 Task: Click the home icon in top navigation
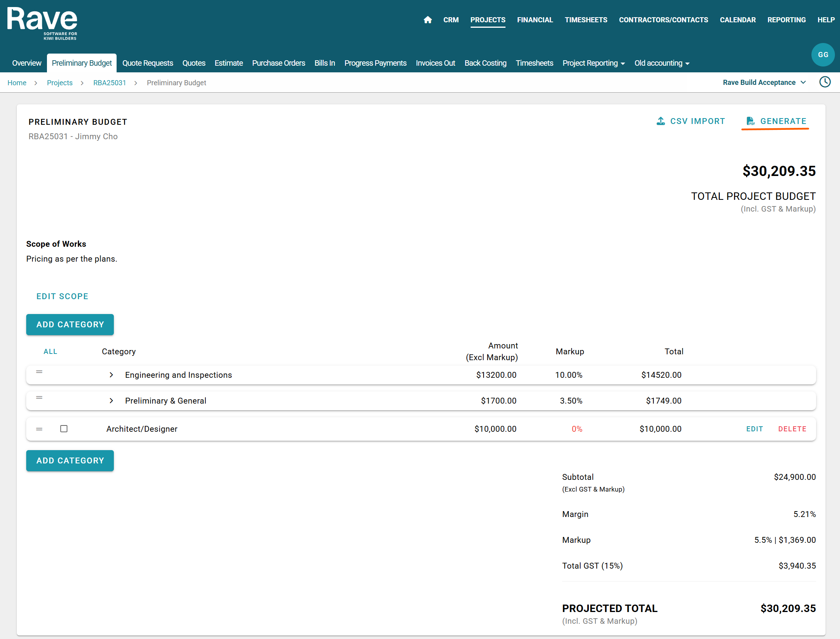coord(428,20)
